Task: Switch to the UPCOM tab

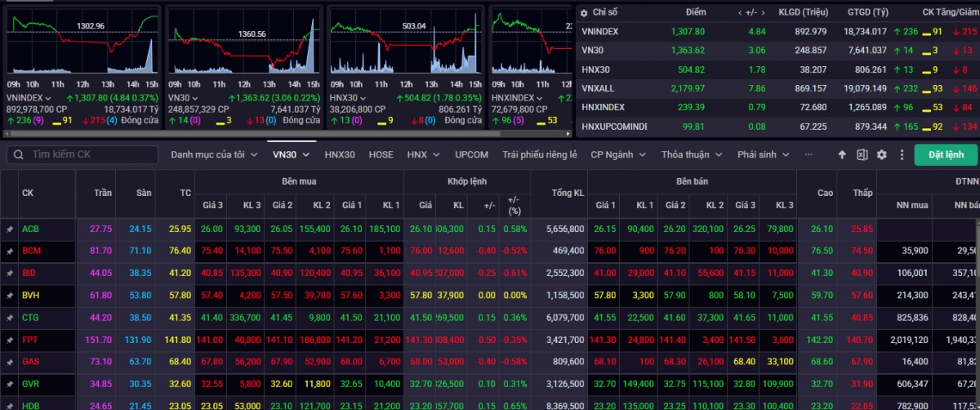Action: point(472,154)
